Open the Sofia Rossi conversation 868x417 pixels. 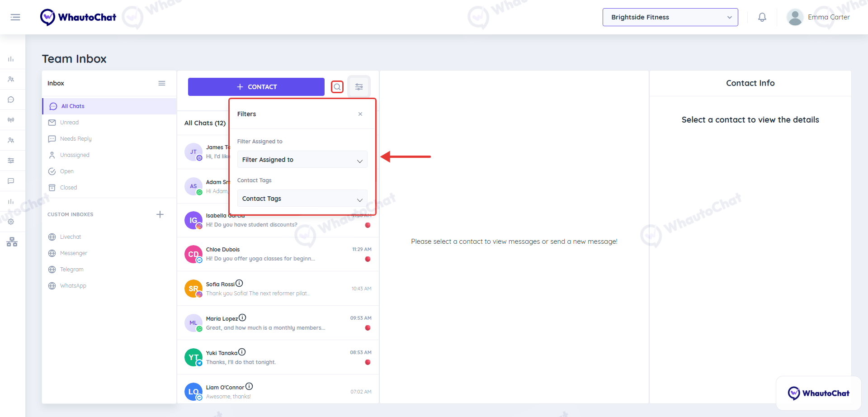pyautogui.click(x=278, y=289)
